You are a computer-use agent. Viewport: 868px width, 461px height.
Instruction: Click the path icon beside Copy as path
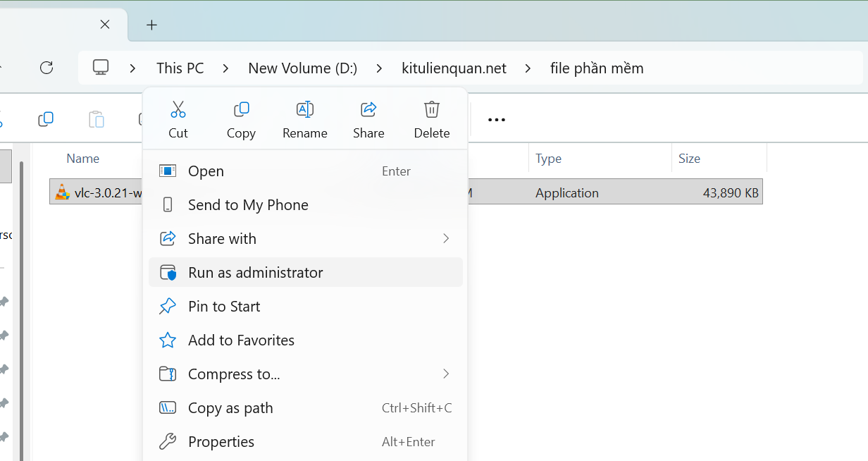pyautogui.click(x=168, y=407)
